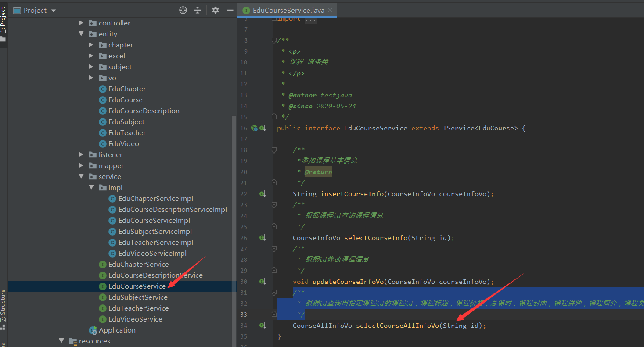Collapse the impl folder

91,187
